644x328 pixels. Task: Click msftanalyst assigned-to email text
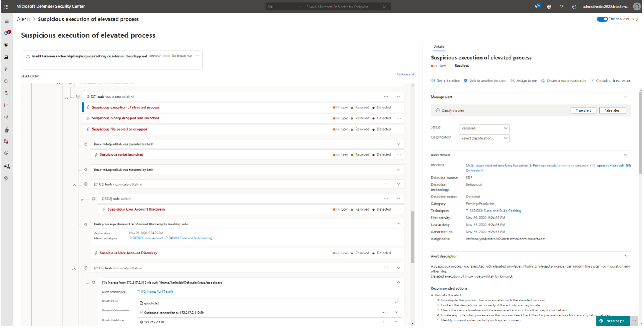[506, 239]
